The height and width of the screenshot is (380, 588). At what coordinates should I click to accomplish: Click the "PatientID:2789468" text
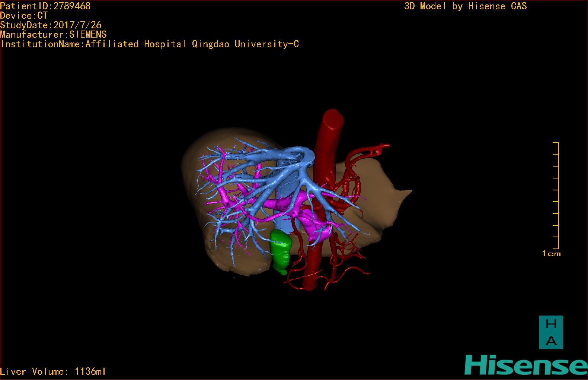coord(45,6)
